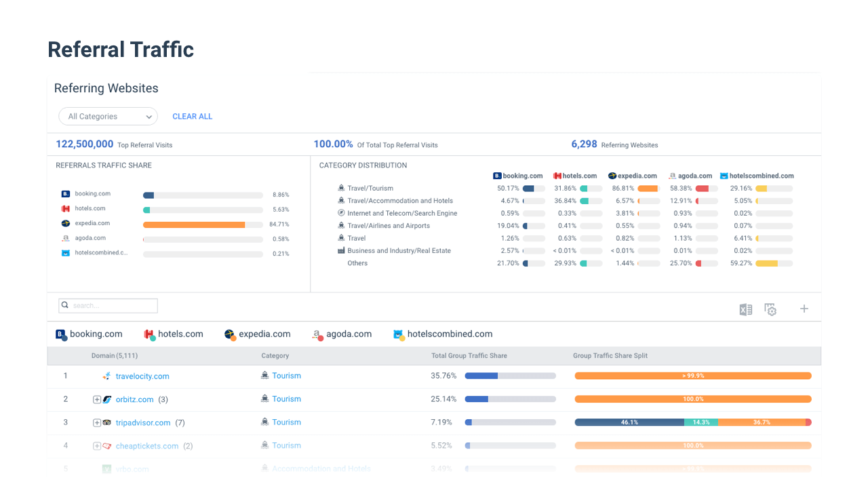Click cheaptickets.com favicon icon
The width and height of the screenshot is (868, 487).
coord(107,446)
